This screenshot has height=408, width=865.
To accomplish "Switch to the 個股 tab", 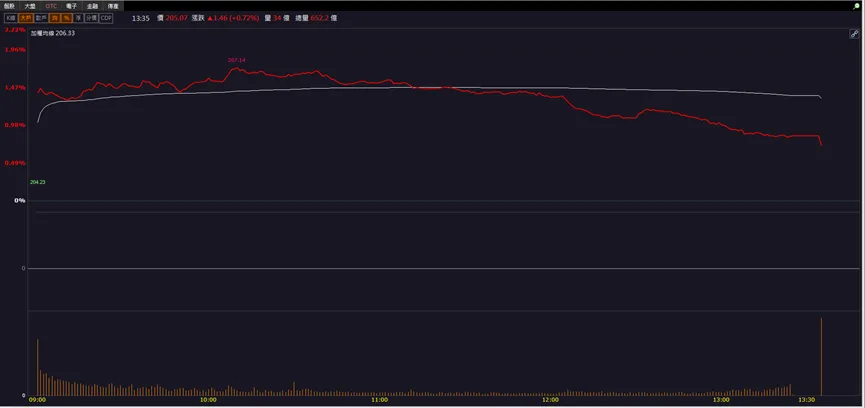I will click(x=9, y=6).
